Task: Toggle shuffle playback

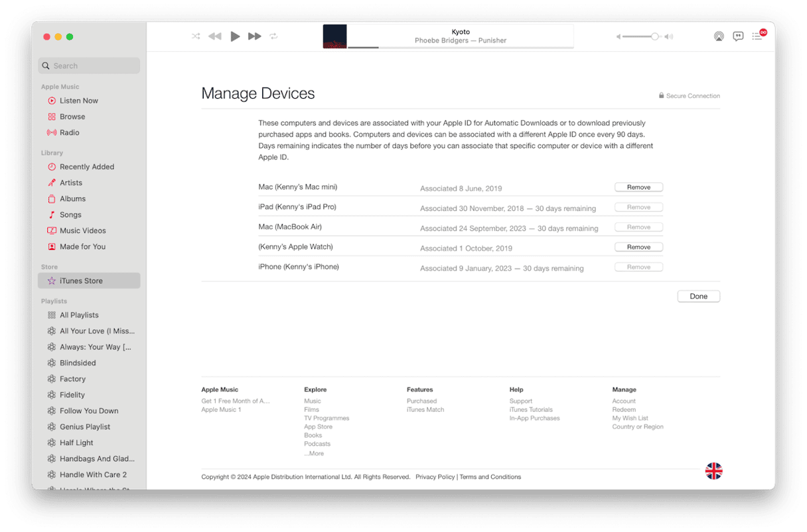Action: [196, 36]
